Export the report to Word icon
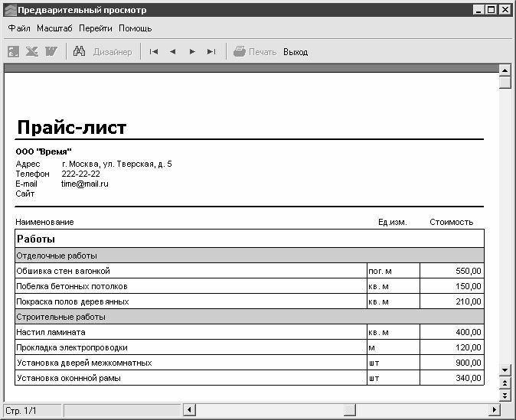This screenshot has width=516, height=420. 51,51
